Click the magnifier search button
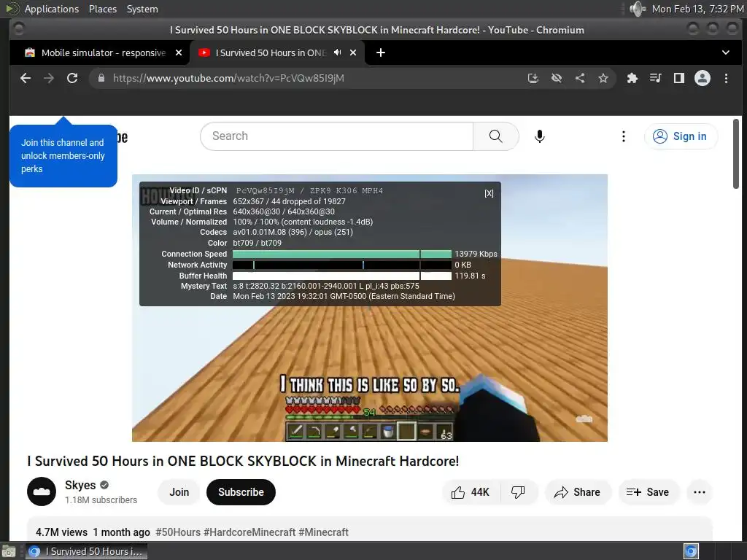The width and height of the screenshot is (747, 560). [495, 136]
